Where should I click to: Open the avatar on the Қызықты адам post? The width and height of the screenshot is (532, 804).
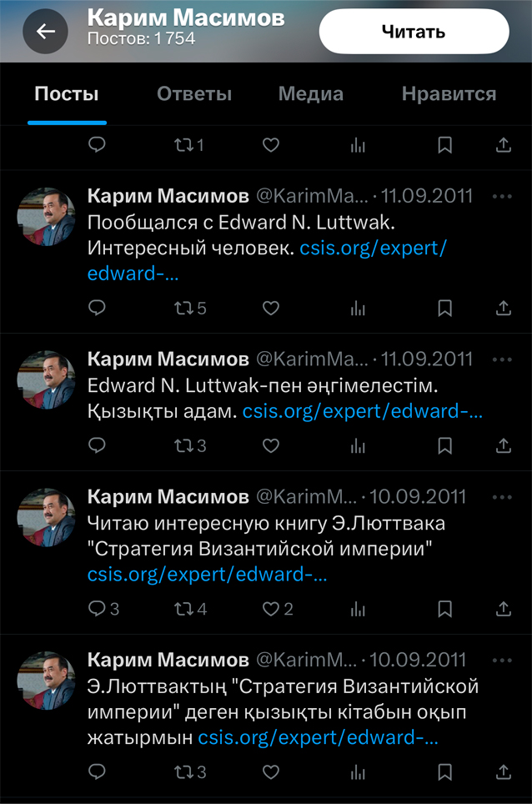[47, 379]
